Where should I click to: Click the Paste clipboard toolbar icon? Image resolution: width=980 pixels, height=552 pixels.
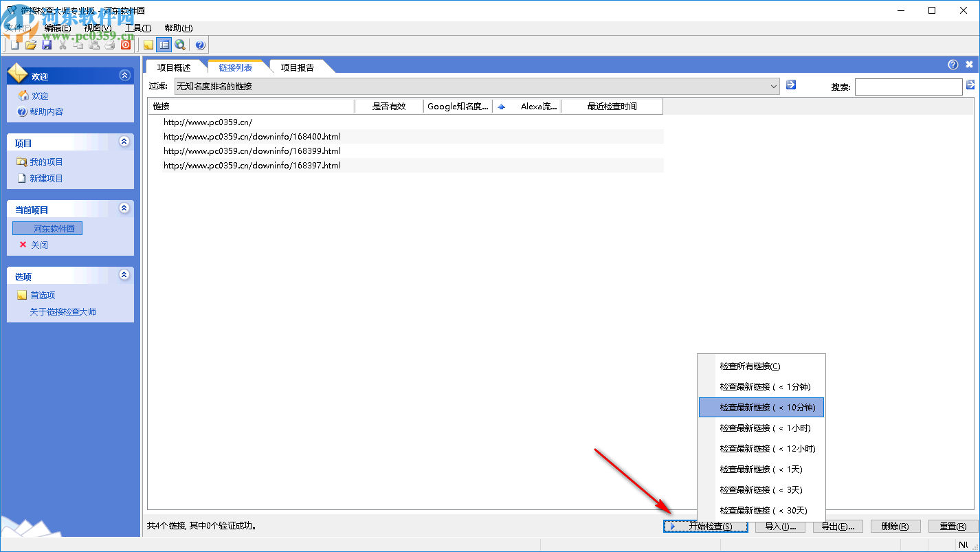[x=93, y=45]
